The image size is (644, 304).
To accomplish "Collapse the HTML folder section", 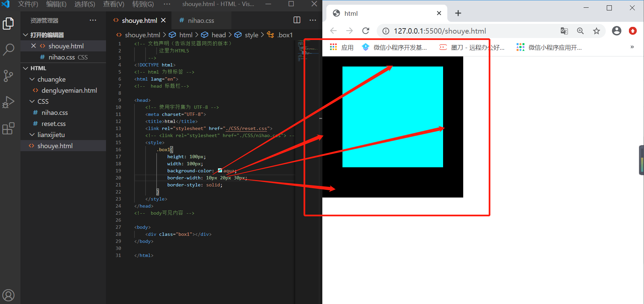I will click(25, 68).
